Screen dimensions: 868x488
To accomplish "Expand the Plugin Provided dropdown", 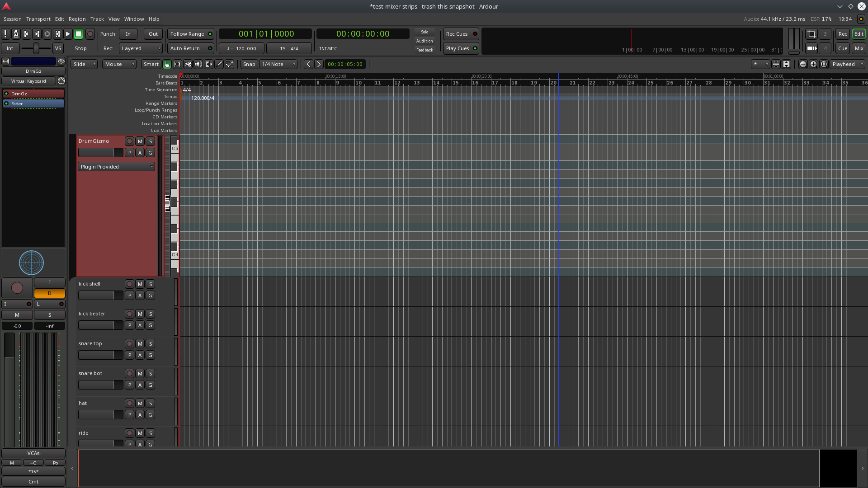I will tap(116, 167).
